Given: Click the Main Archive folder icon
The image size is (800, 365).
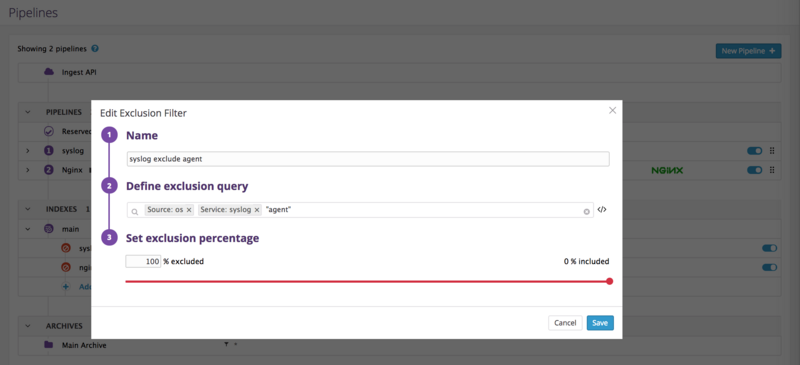Looking at the screenshot, I should click(x=48, y=345).
